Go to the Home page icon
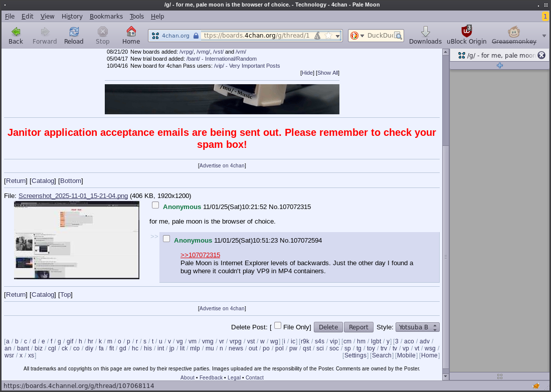Image resolution: width=551 pixels, height=392 pixels. (131, 31)
